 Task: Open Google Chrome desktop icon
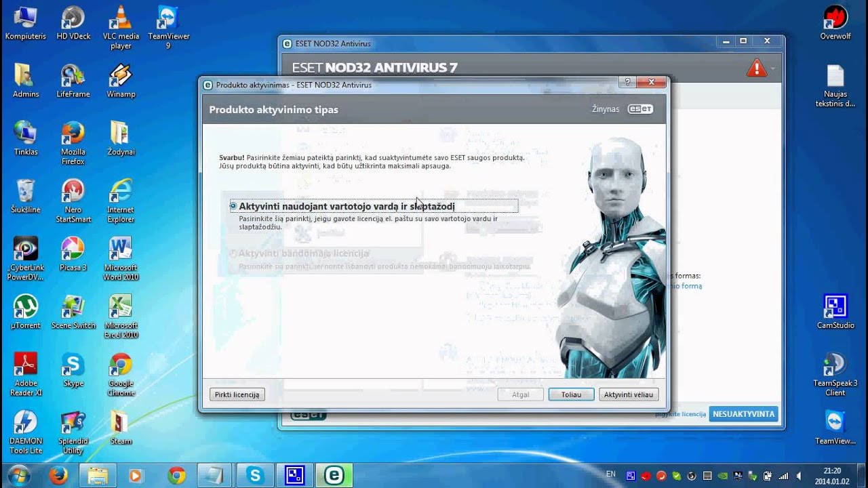[x=121, y=374]
